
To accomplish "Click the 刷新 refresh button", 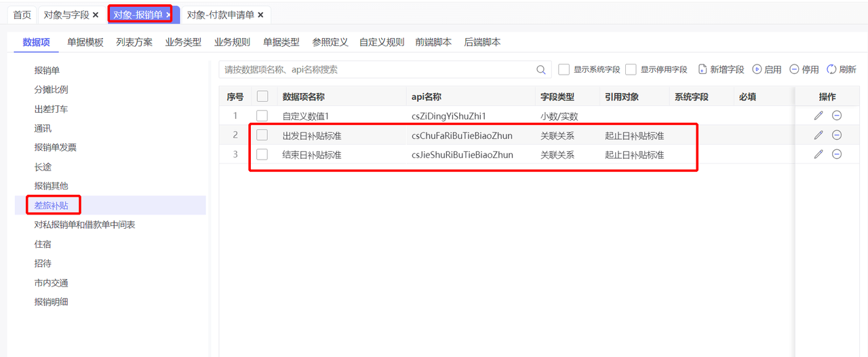I will click(x=842, y=70).
